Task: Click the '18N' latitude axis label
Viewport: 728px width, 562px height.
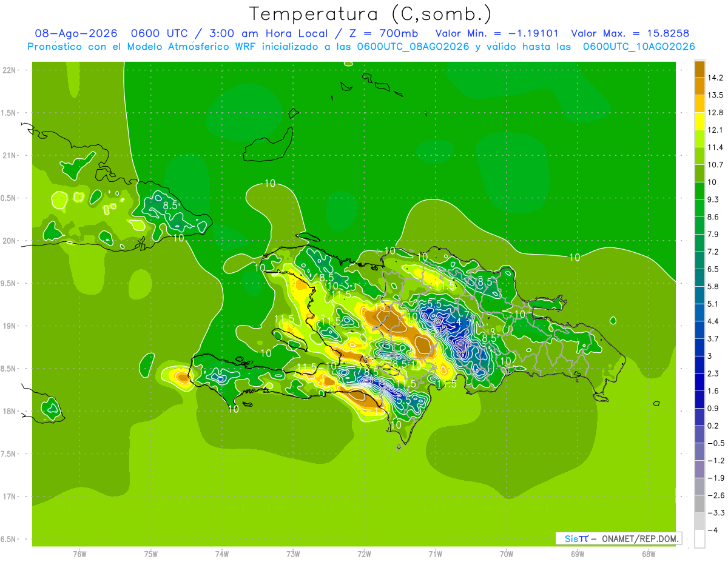Action: pyautogui.click(x=9, y=412)
